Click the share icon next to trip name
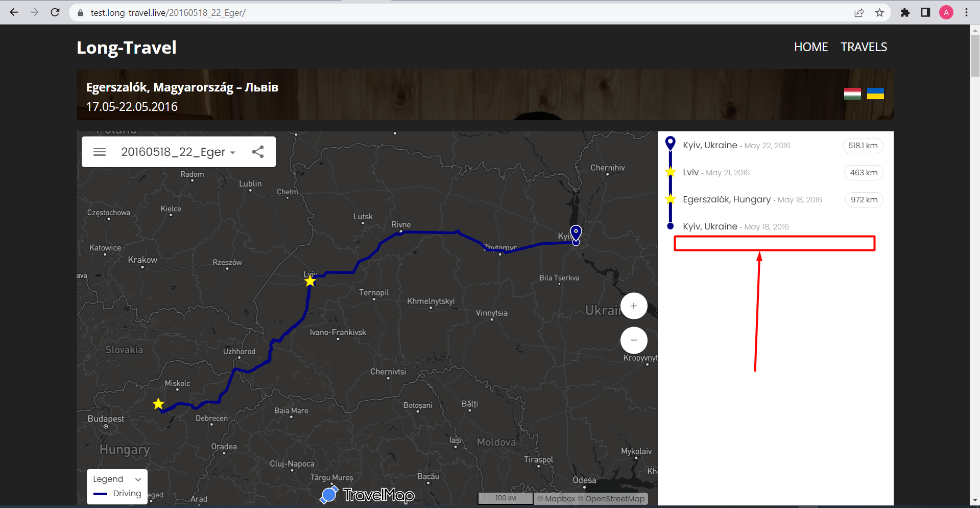This screenshot has height=508, width=980. [x=258, y=151]
